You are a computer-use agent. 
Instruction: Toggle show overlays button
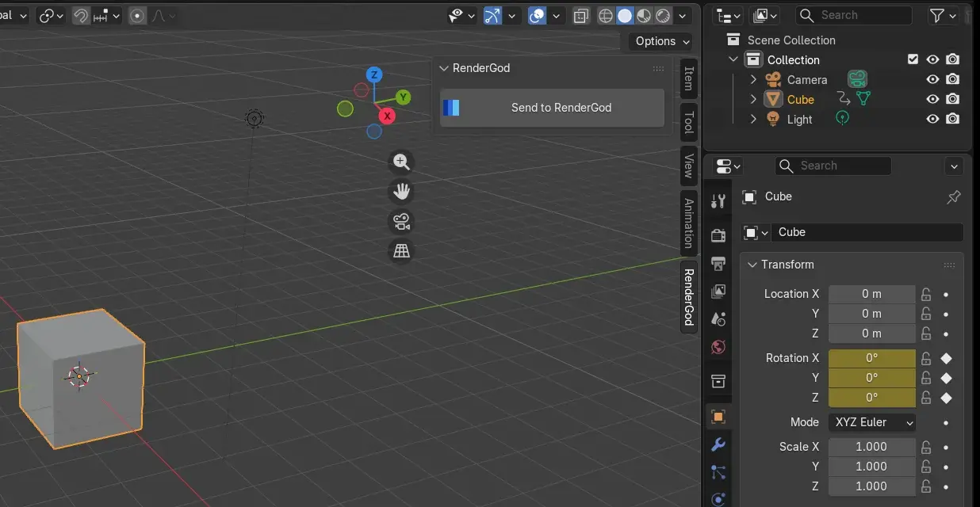[538, 16]
